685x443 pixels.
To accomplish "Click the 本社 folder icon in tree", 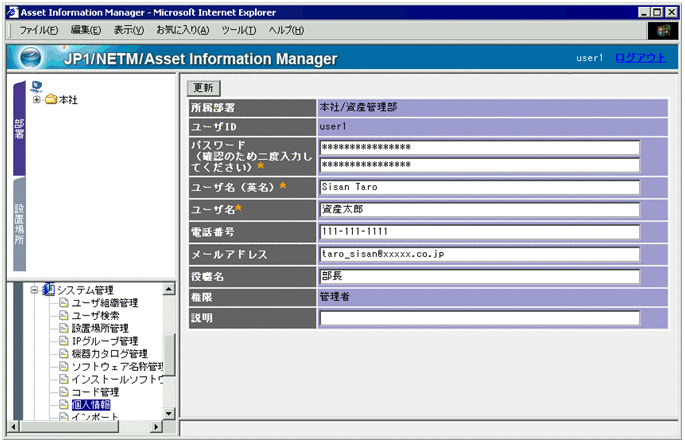I will point(51,99).
